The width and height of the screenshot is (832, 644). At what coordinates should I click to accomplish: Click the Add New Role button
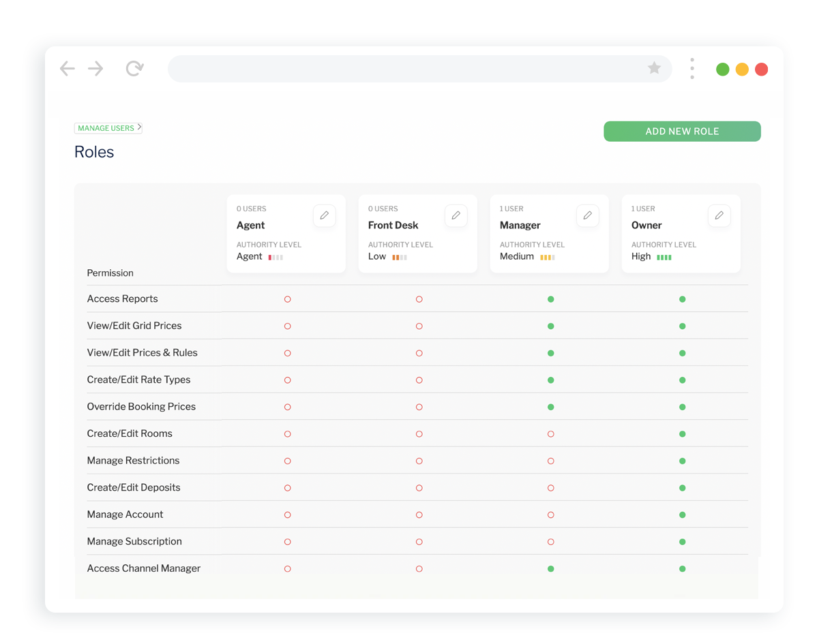(x=682, y=132)
